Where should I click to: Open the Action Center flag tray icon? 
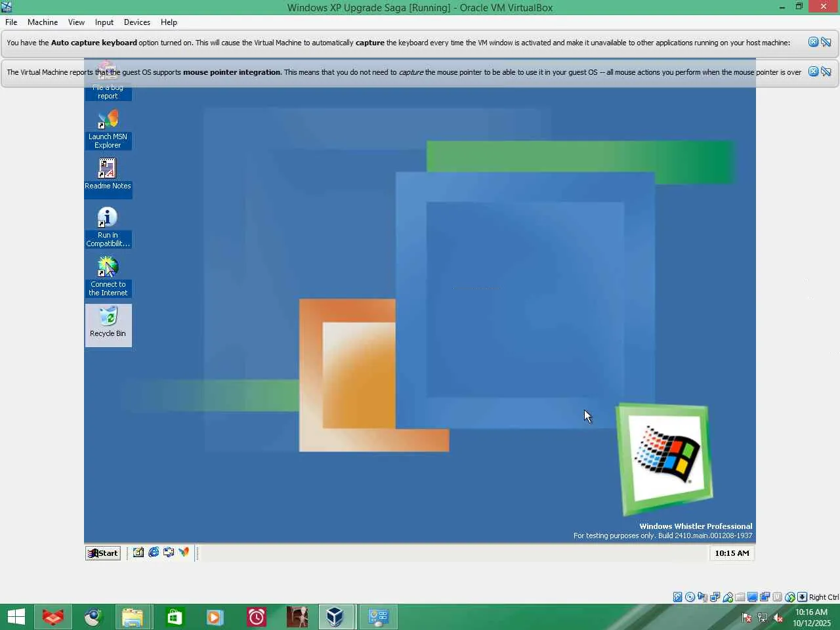[747, 618]
